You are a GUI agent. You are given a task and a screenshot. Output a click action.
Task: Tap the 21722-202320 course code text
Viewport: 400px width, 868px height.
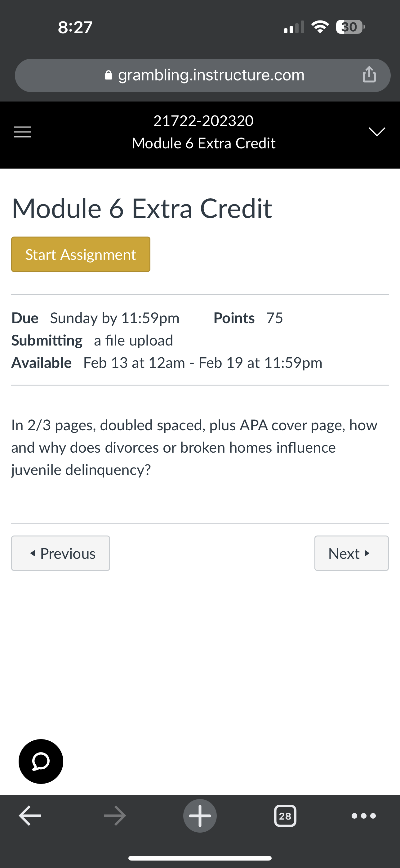[203, 121]
